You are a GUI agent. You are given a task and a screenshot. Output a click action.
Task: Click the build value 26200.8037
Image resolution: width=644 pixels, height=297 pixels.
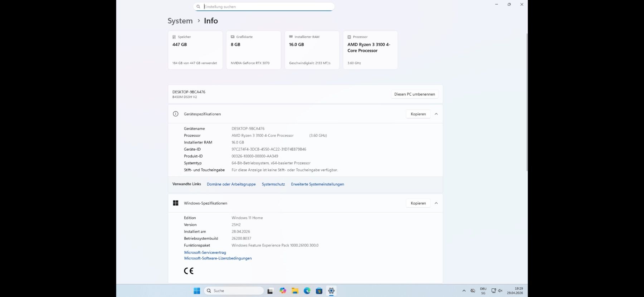(241, 238)
